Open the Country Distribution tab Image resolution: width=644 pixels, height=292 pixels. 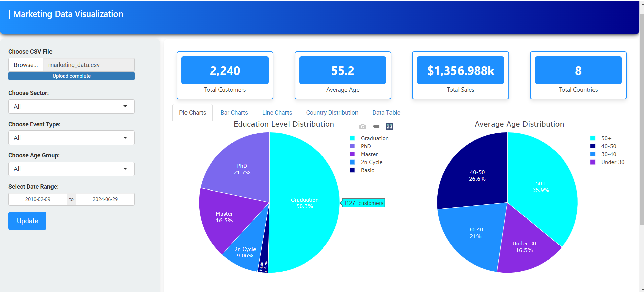332,113
